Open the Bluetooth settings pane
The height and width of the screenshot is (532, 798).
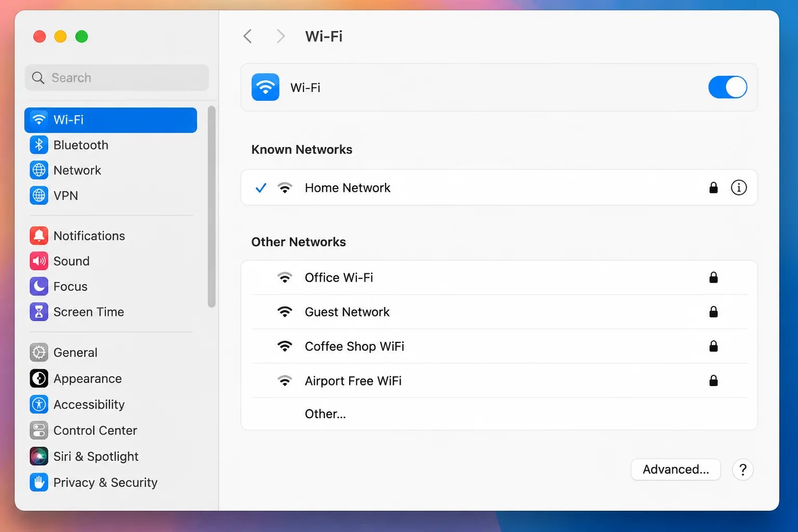[x=111, y=145]
